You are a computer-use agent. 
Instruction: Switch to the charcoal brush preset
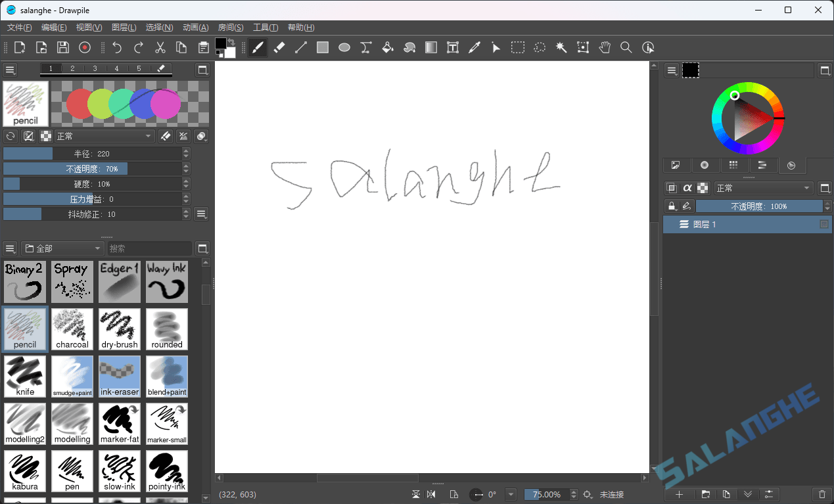pos(72,329)
